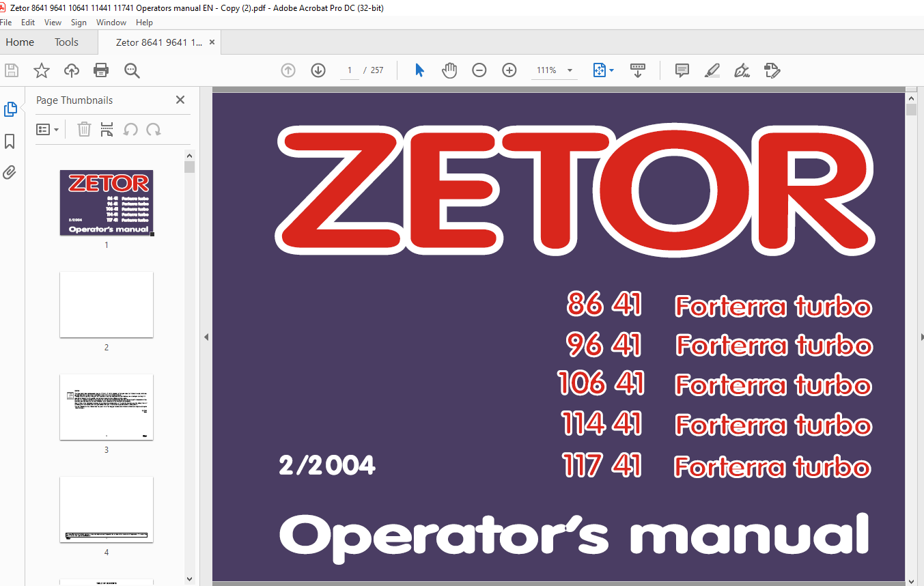Screen dimensions: 924x586
Task: Click thumbnails panel scroll down arrow
Action: tap(190, 578)
